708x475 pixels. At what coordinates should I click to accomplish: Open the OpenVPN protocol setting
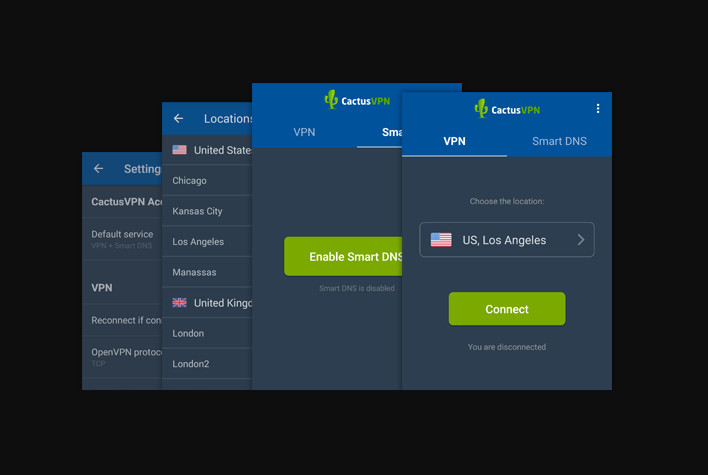[x=122, y=357]
